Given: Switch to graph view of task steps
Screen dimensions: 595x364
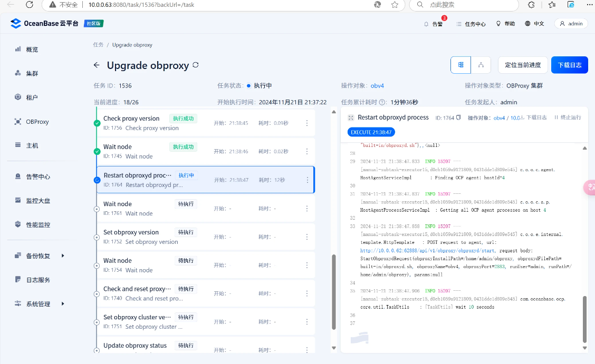Looking at the screenshot, I should (x=481, y=65).
